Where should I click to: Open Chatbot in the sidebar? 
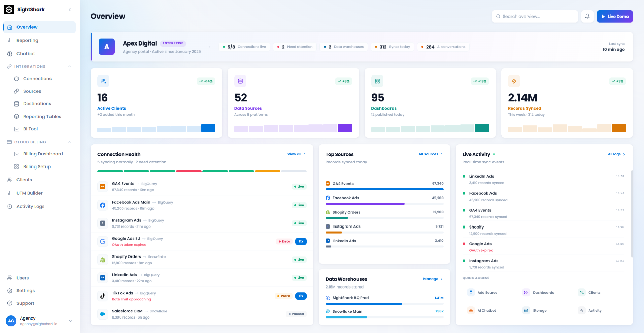click(39, 54)
